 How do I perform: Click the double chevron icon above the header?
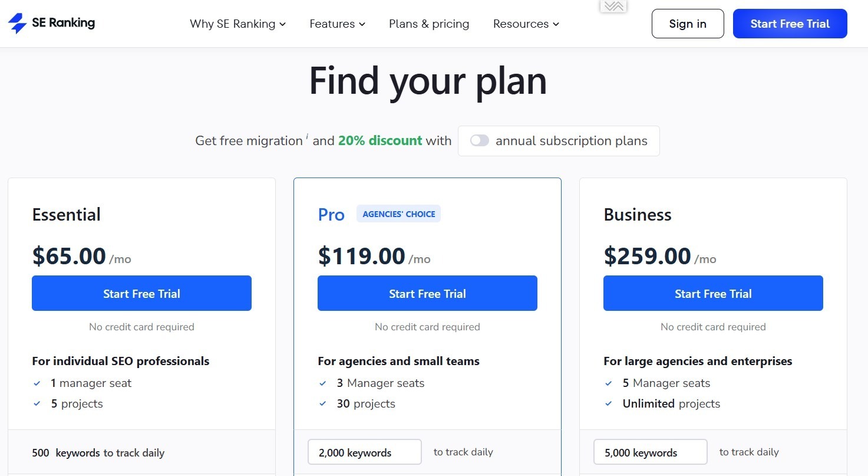pyautogui.click(x=613, y=6)
